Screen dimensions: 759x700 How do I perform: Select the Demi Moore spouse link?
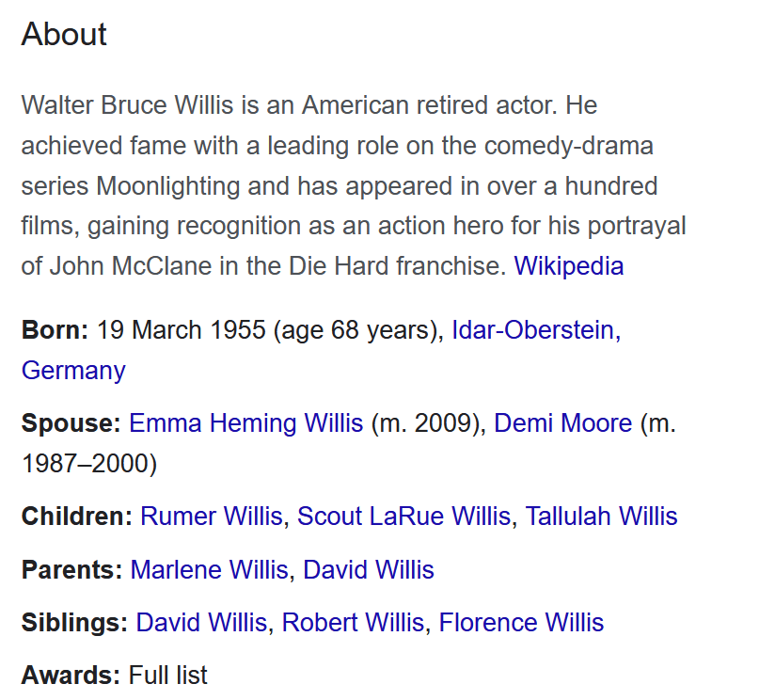click(562, 423)
